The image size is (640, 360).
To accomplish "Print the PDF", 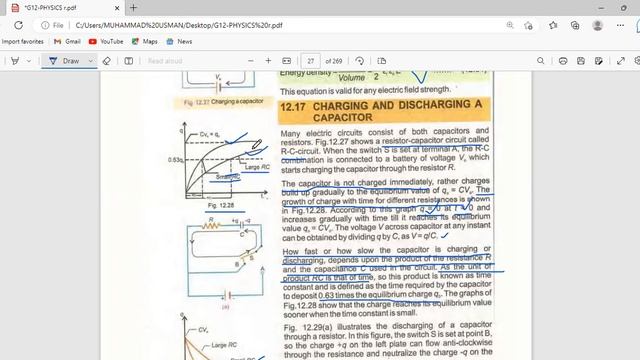I will [x=563, y=61].
